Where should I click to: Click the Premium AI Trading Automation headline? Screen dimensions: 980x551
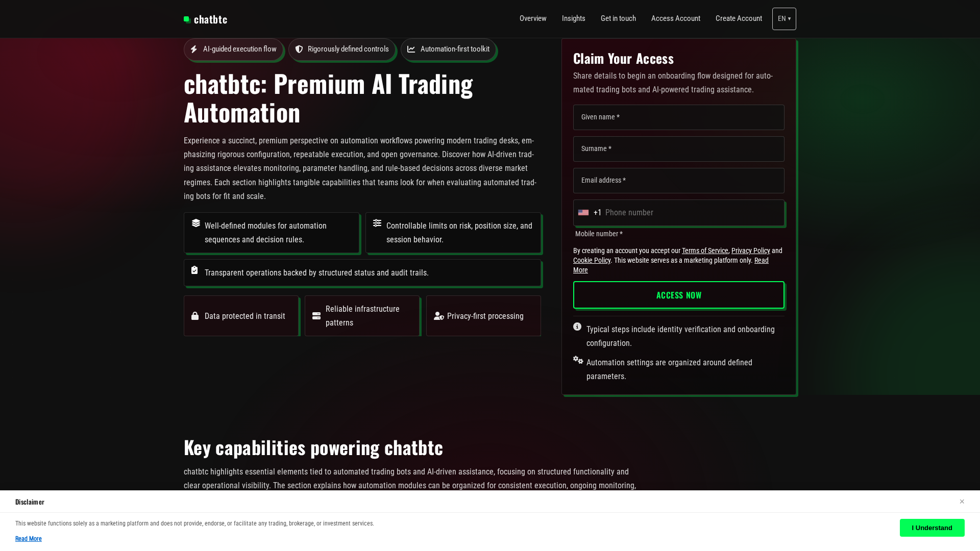pos(328,98)
